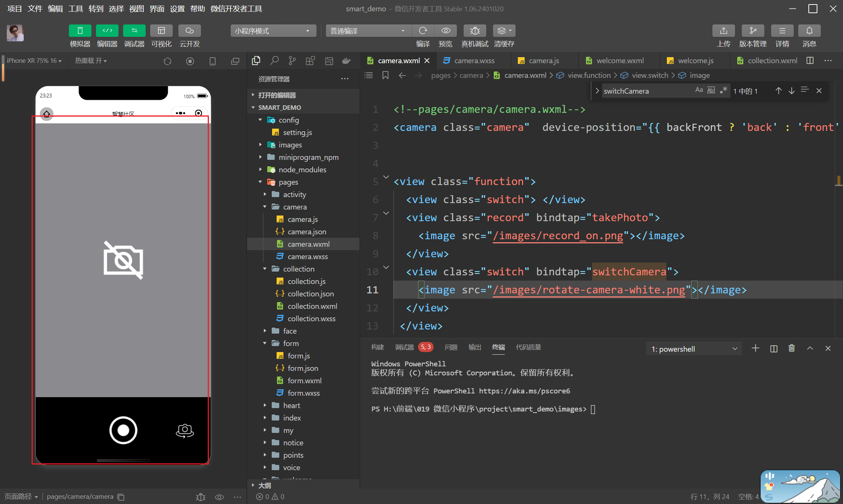Open the source control branch icon
This screenshot has width=843, height=504.
click(x=292, y=61)
